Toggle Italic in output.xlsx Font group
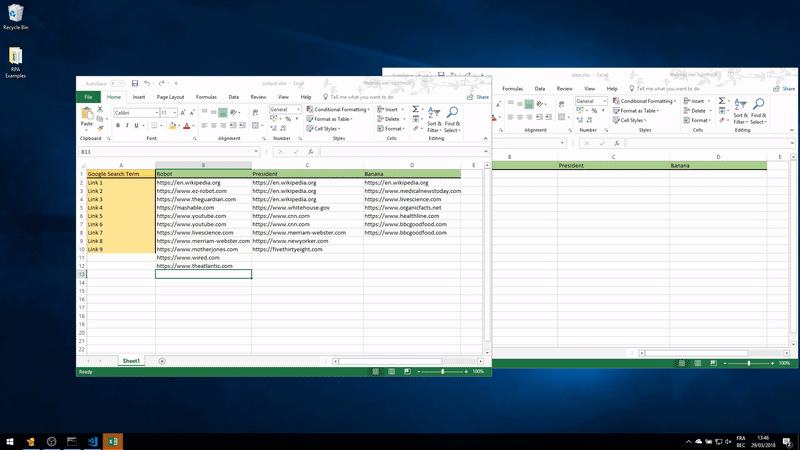This screenshot has width=800, height=450. pos(127,126)
